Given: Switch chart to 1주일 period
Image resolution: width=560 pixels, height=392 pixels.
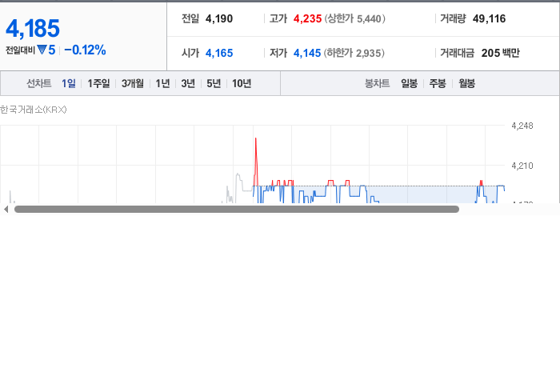Looking at the screenshot, I should (x=98, y=83).
